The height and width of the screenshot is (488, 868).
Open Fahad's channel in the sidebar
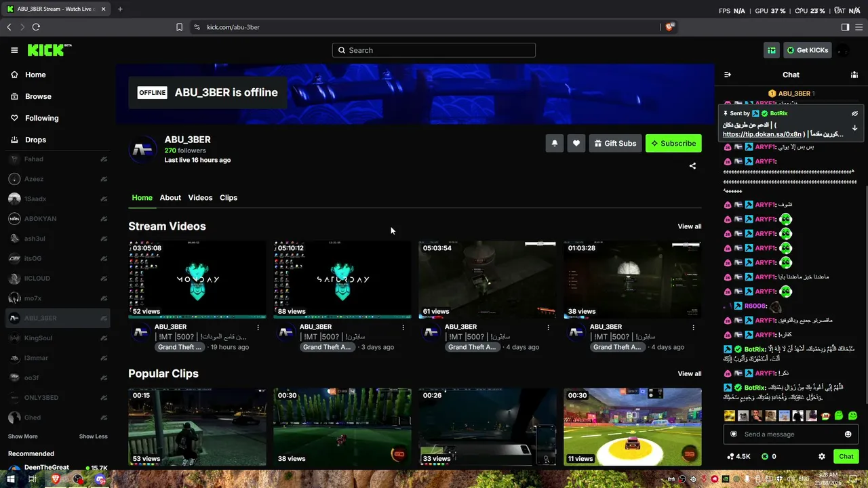coord(58,159)
